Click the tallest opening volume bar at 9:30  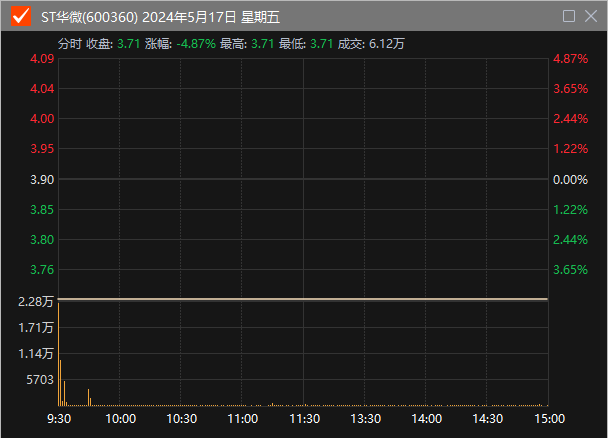tap(59, 354)
